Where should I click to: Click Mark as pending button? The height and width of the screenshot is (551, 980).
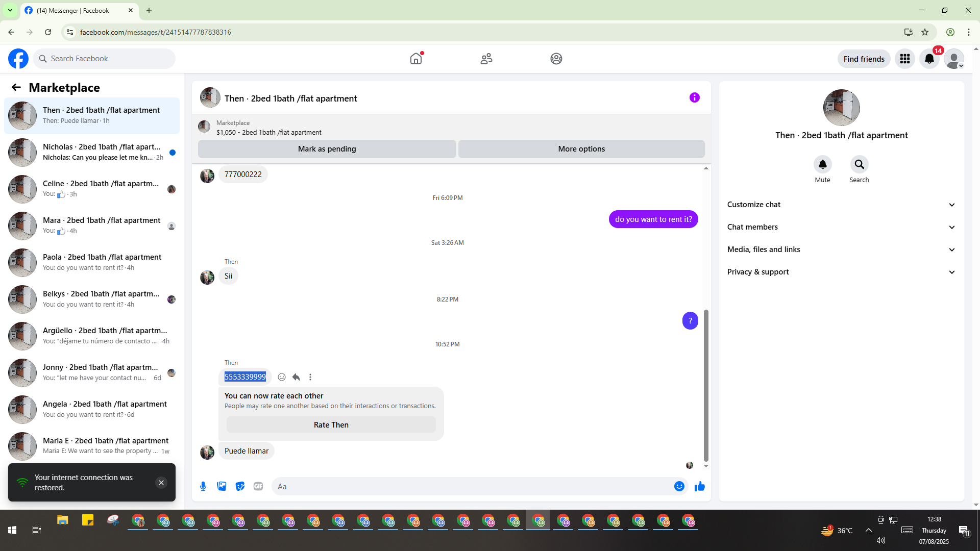coord(327,149)
